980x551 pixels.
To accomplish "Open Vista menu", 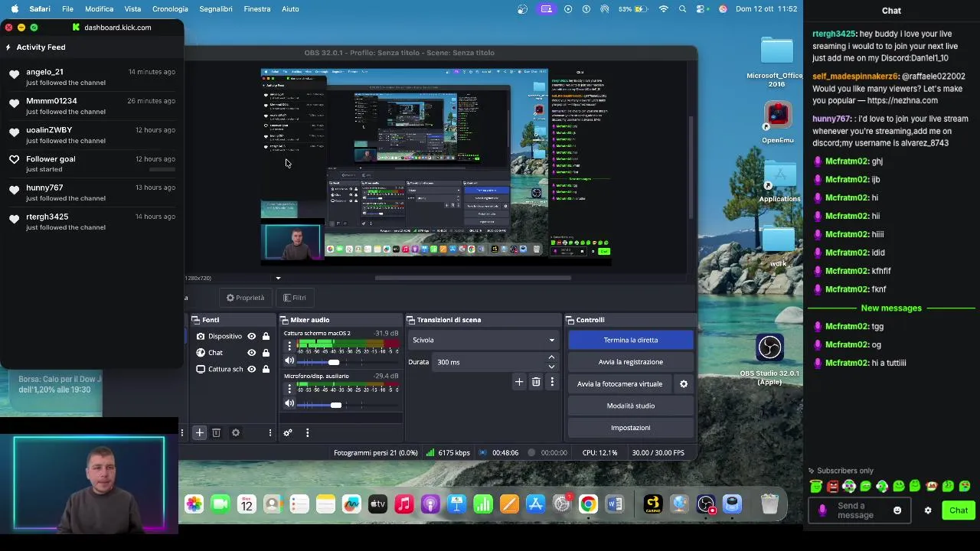I will point(132,9).
